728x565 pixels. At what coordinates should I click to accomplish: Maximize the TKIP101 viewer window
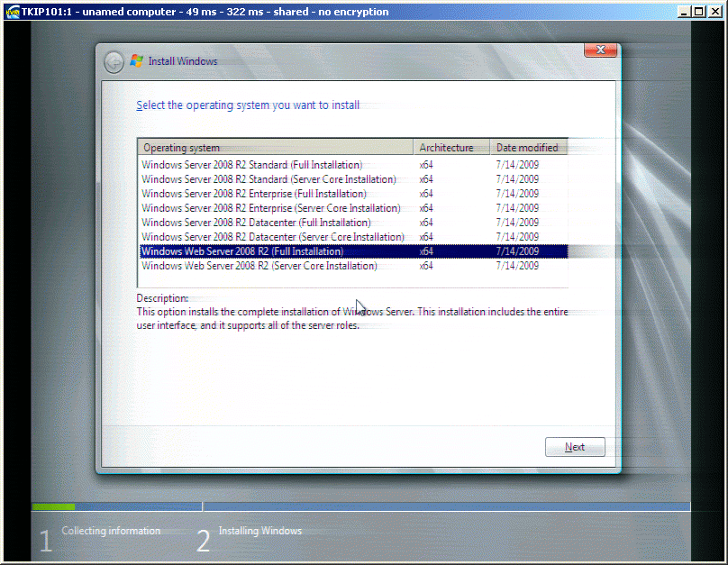(698, 12)
